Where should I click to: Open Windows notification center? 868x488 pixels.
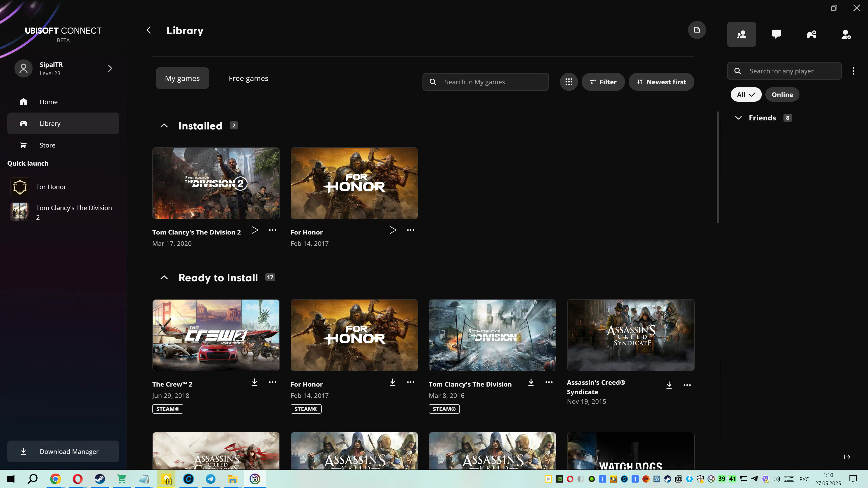[853, 479]
